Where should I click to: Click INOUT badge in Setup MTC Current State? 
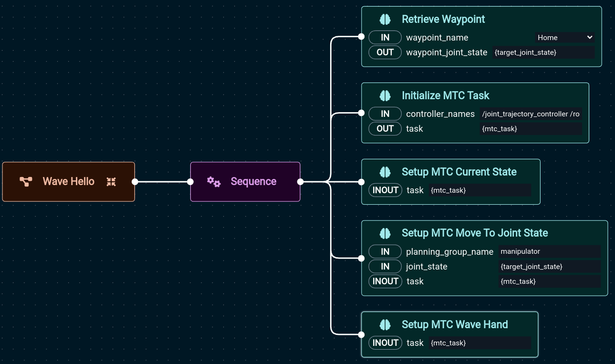click(386, 190)
